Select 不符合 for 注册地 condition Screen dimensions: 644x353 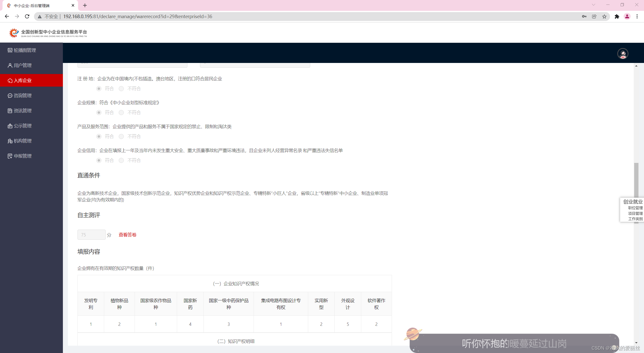click(122, 89)
